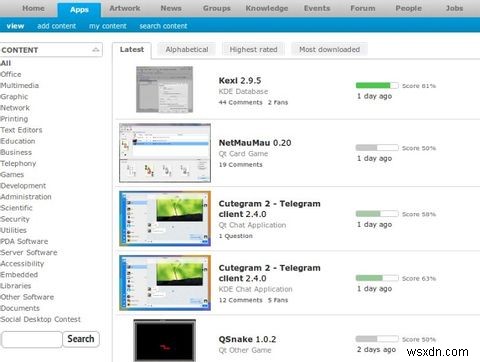
Task: Switch to the Alphabetical tab
Action: [x=187, y=49]
